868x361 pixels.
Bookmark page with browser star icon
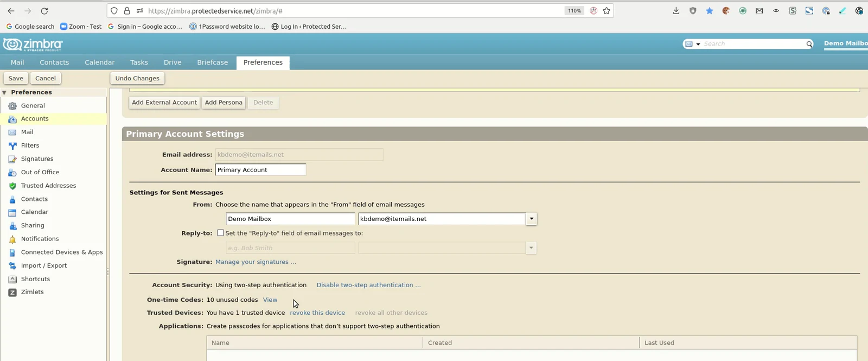(x=607, y=10)
